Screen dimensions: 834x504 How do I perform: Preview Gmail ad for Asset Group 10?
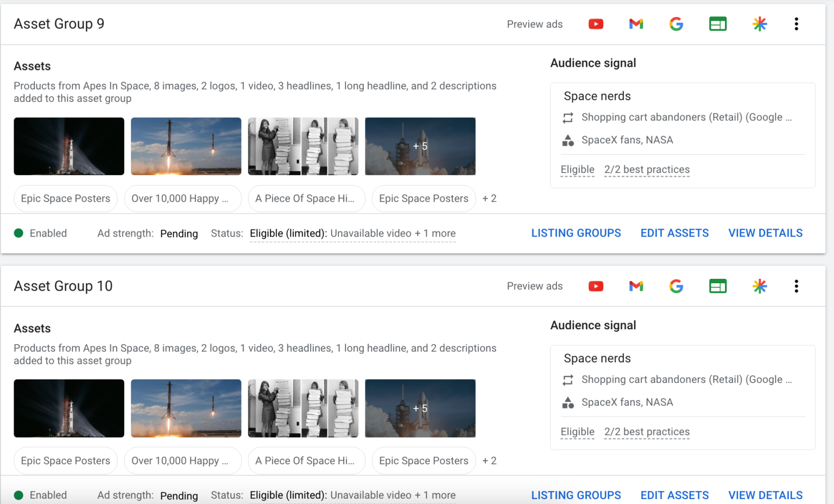tap(636, 286)
